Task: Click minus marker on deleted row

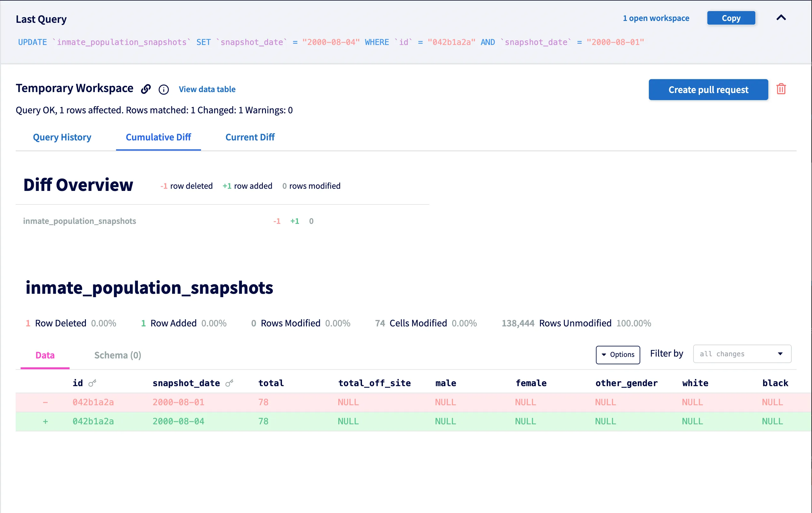Action: (45, 402)
